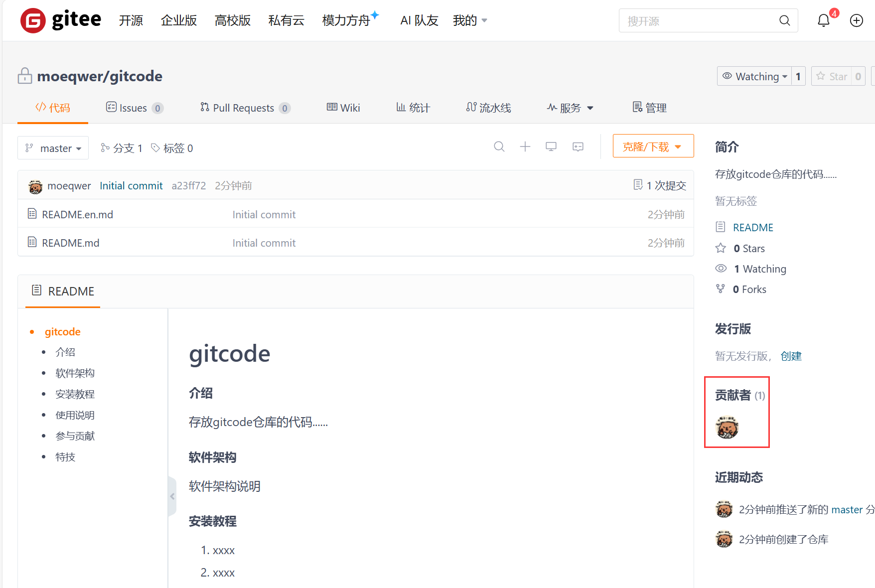
Task: Click 企业版 in the top navigation
Action: 179,20
